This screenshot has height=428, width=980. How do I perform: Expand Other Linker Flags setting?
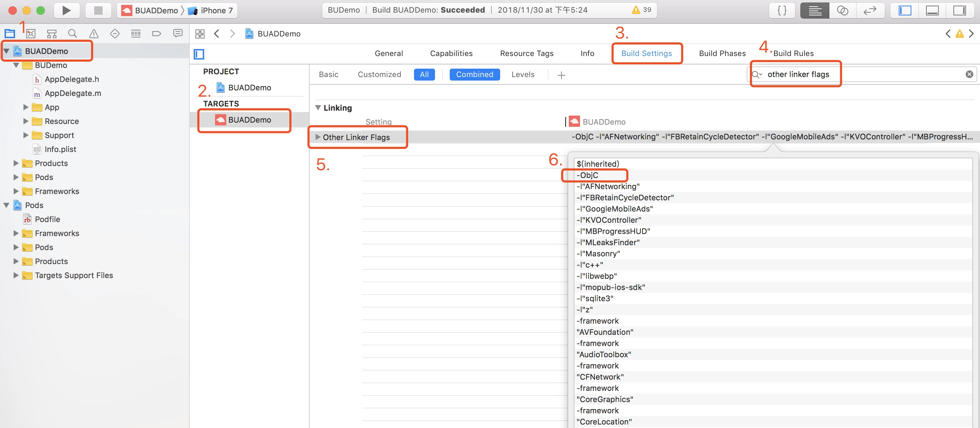318,137
